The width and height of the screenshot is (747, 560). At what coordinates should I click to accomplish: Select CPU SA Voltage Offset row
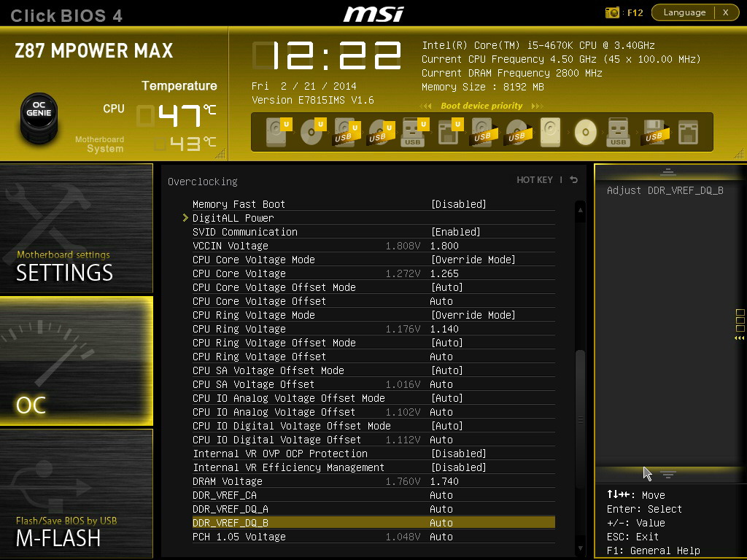click(x=373, y=384)
